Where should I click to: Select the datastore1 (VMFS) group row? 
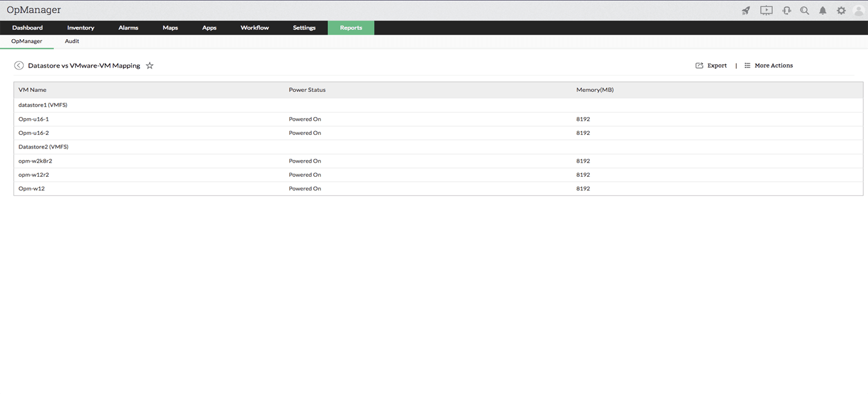(x=438, y=105)
